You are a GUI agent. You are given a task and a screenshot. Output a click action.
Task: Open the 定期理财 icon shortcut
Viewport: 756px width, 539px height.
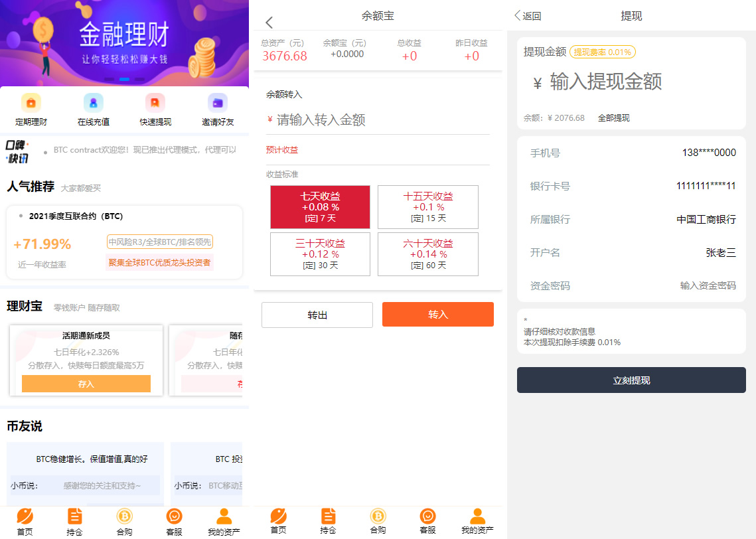click(x=31, y=103)
